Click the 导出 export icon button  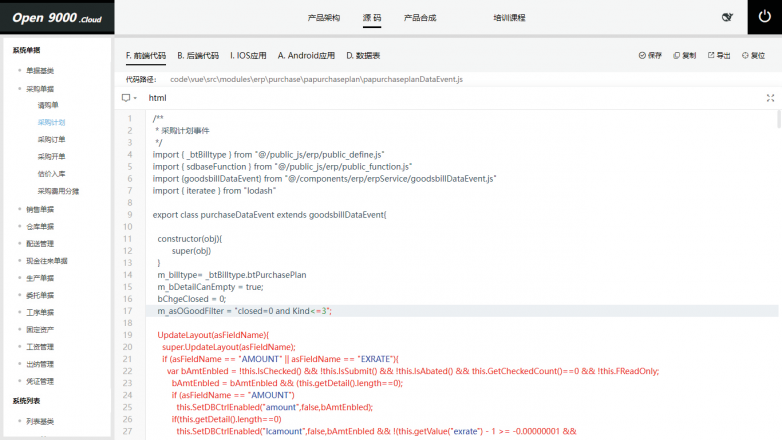coord(718,56)
